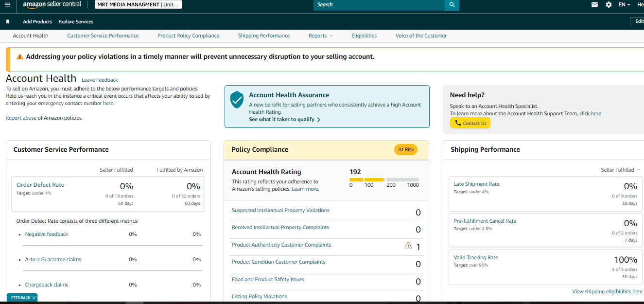Open the Order Defect Rate link
The height and width of the screenshot is (304, 644).
tap(40, 185)
